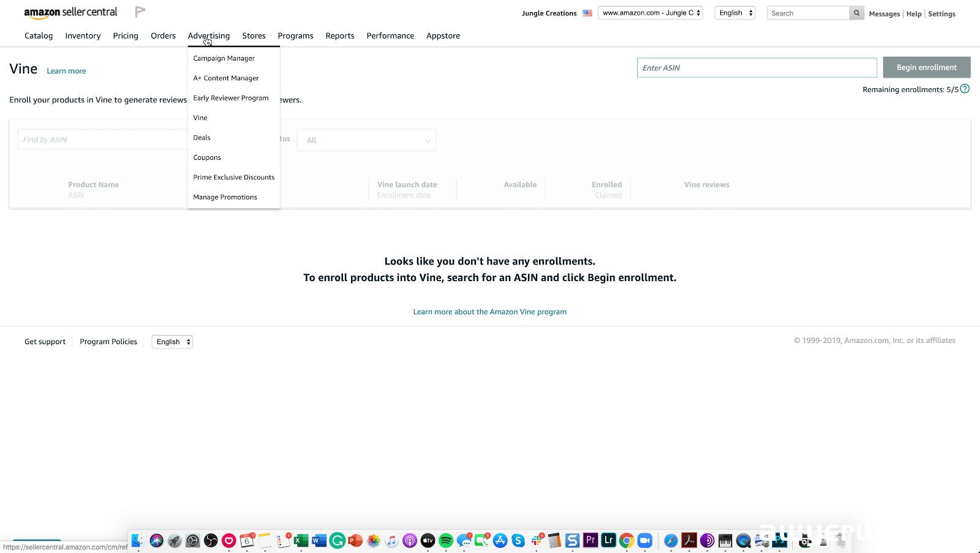Open Photos app in the dock
This screenshot has height=553, width=980.
(374, 540)
